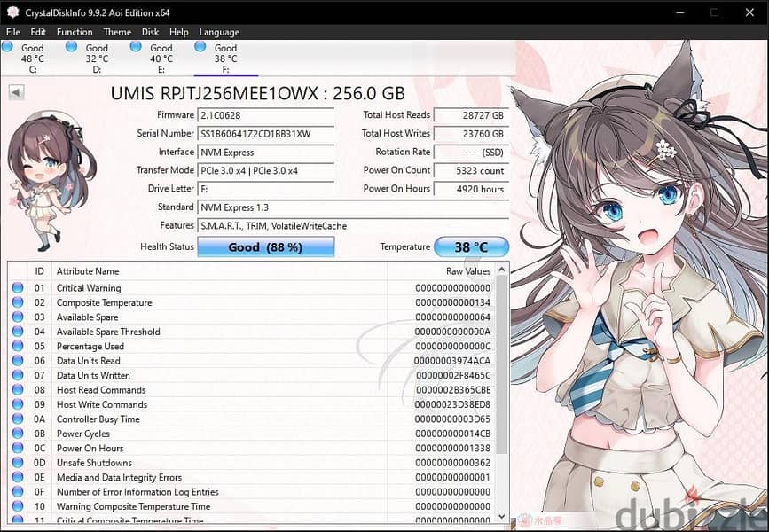
Task: Click status dot for Number of Error Information Log Entries
Action: pos(18,492)
